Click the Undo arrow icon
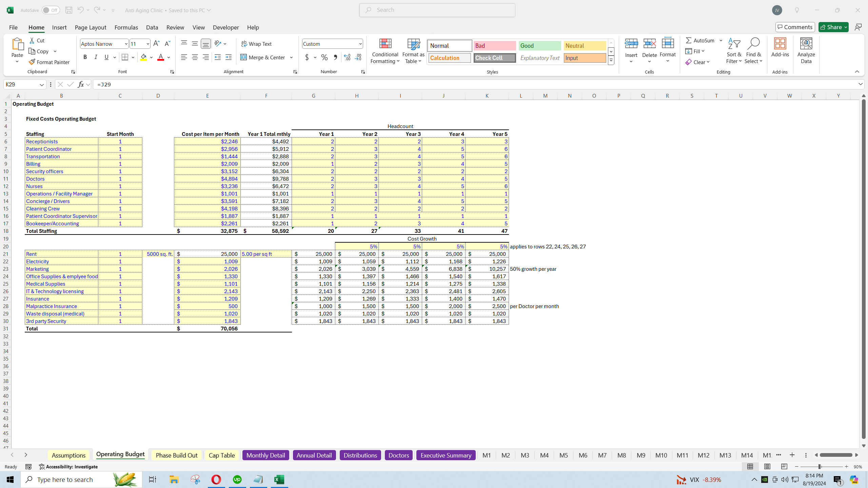868x488 pixels. pyautogui.click(x=80, y=10)
